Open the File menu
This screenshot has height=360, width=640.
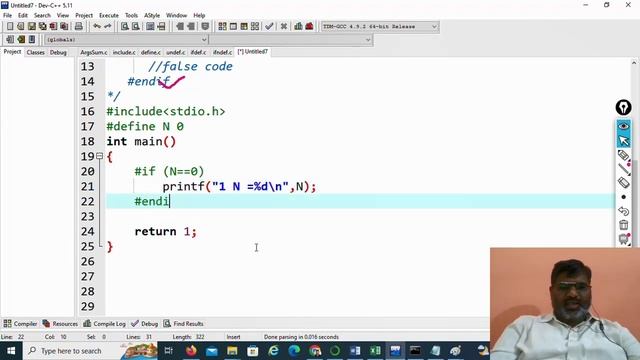pyautogui.click(x=7, y=15)
